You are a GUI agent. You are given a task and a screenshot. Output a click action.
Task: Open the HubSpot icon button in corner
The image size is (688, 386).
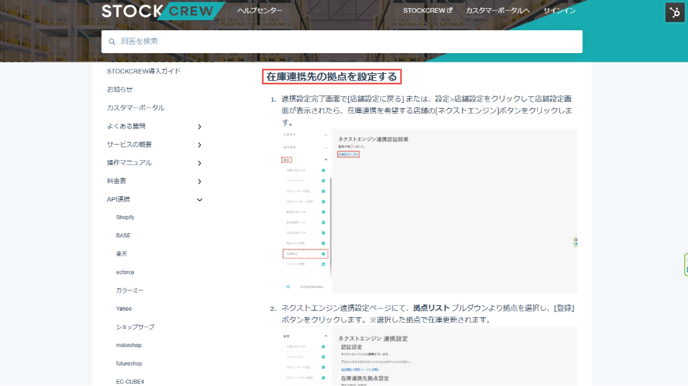click(x=674, y=12)
